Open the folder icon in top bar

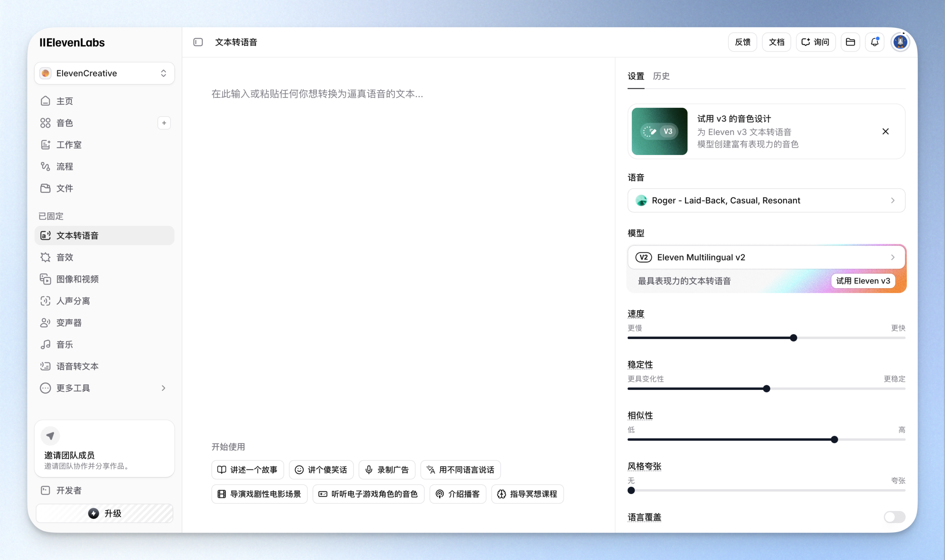pyautogui.click(x=850, y=42)
